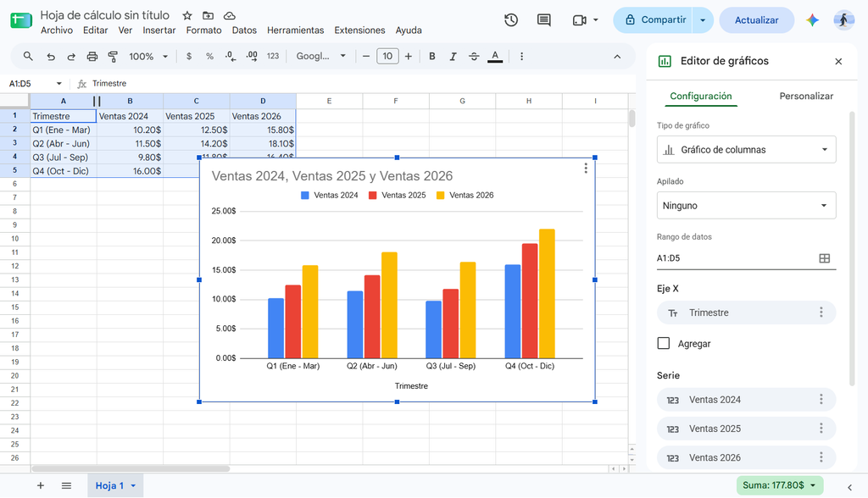The width and height of the screenshot is (868, 498).
Task: Open the Gemini sparkle assistant
Action: click(x=812, y=20)
